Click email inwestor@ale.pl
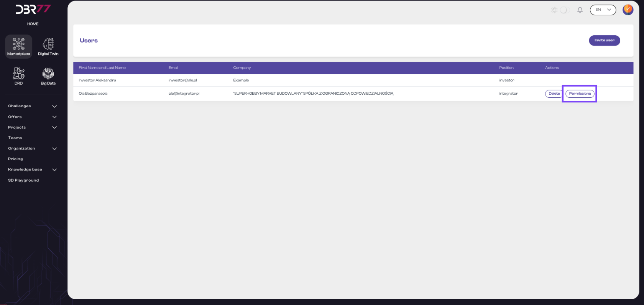The image size is (644, 305). [183, 80]
